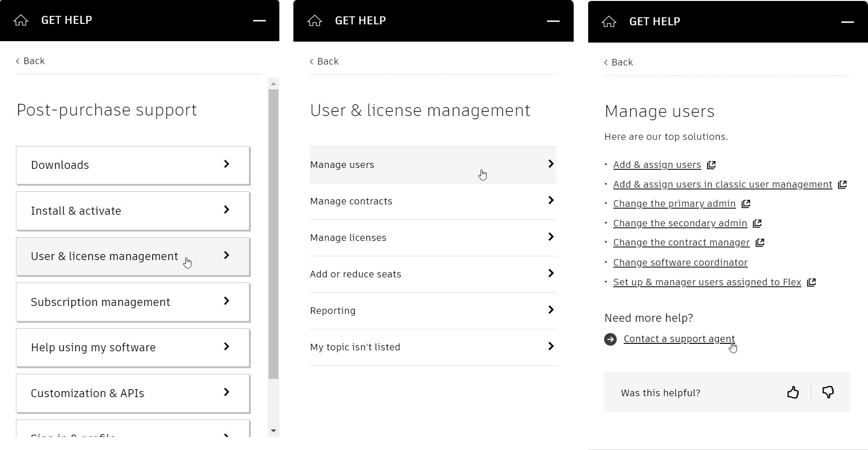Click scrollbar down arrow in left panel
The width and height of the screenshot is (868, 450).
(x=273, y=431)
